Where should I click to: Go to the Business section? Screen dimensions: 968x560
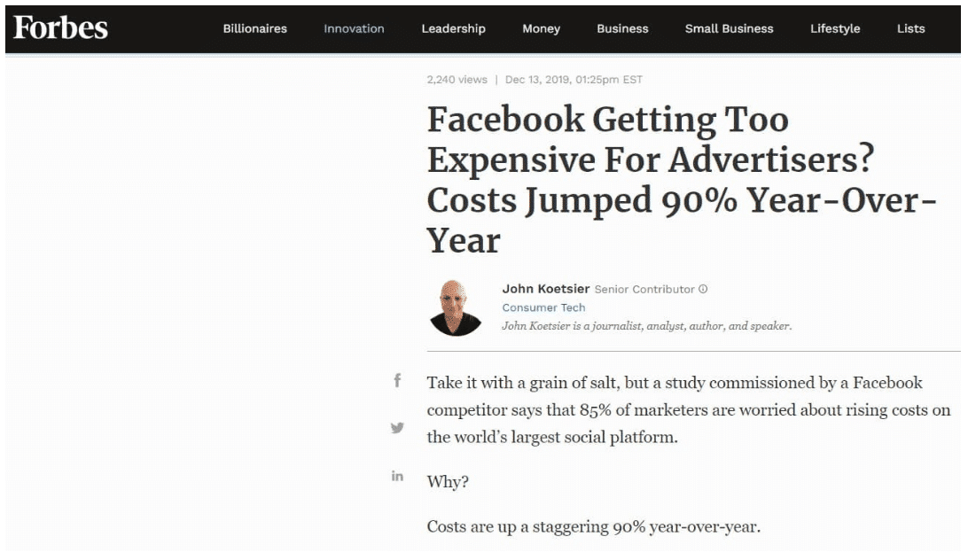[622, 28]
